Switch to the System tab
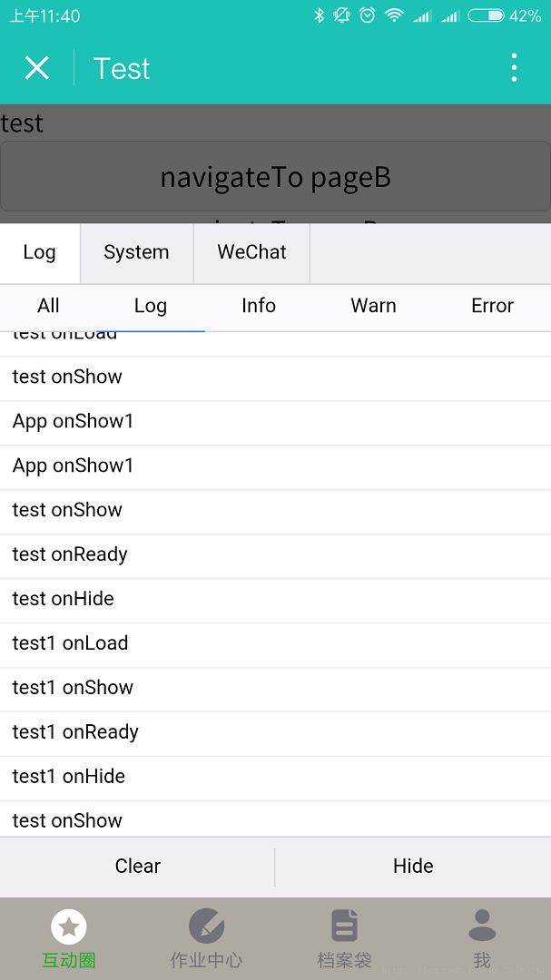Viewport: 551px width, 980px height. coord(136,252)
